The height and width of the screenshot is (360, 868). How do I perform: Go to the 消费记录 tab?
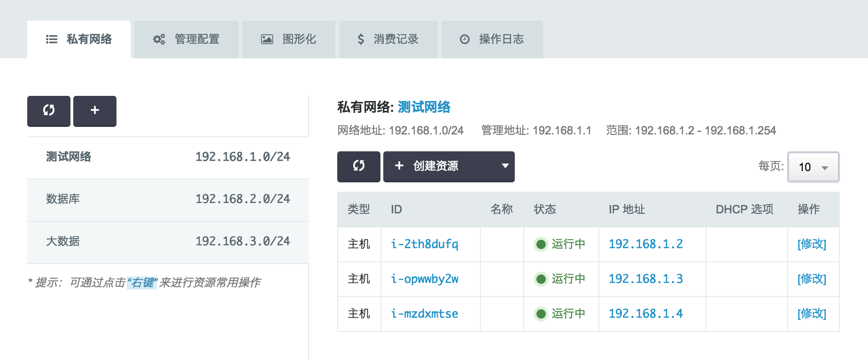pyautogui.click(x=388, y=39)
